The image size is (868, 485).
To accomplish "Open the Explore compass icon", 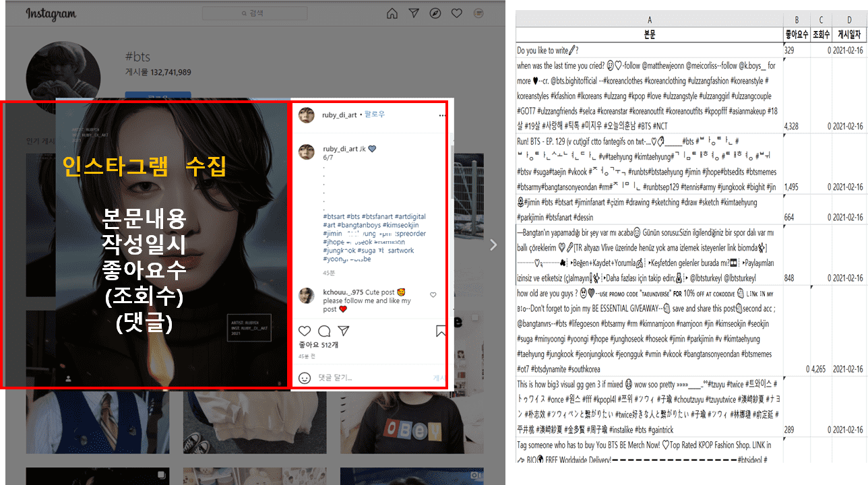I will pos(435,13).
